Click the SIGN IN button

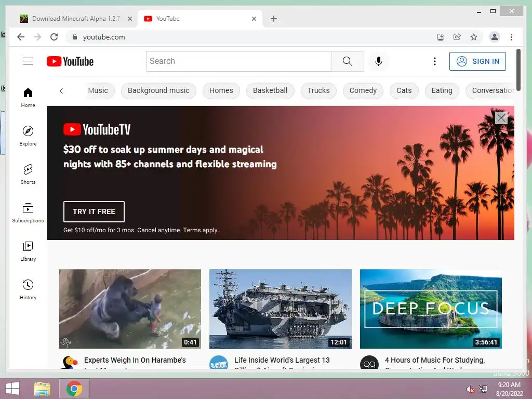click(x=477, y=61)
